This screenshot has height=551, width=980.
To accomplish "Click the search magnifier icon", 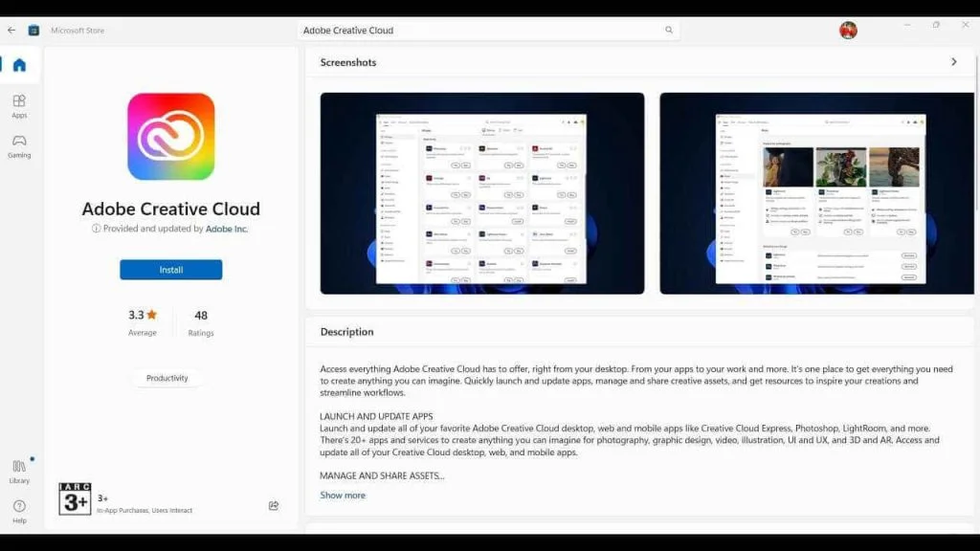I will click(669, 30).
